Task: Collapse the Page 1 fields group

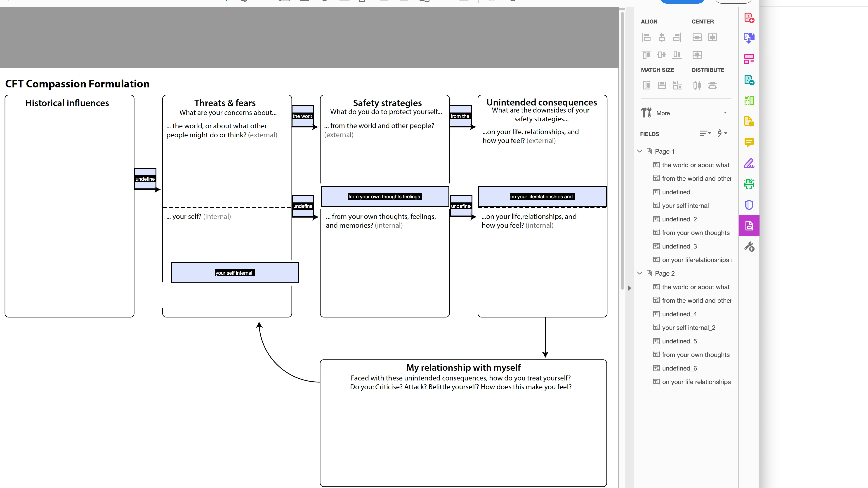Action: coord(639,151)
